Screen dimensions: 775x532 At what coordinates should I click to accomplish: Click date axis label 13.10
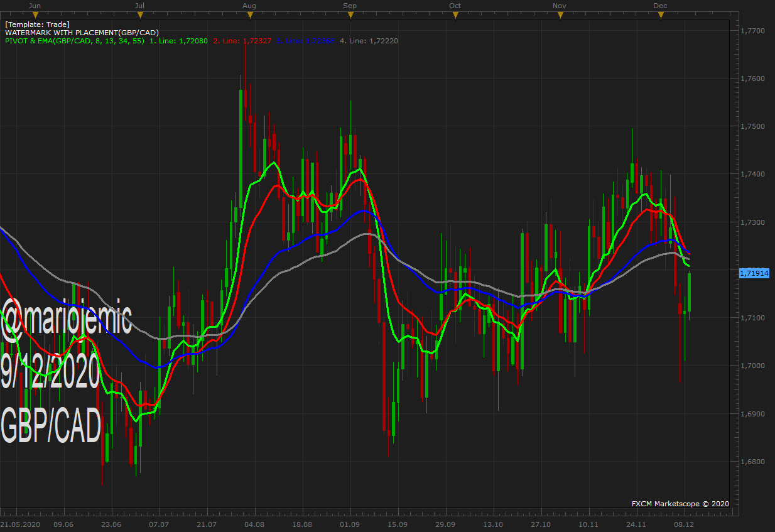tap(493, 524)
